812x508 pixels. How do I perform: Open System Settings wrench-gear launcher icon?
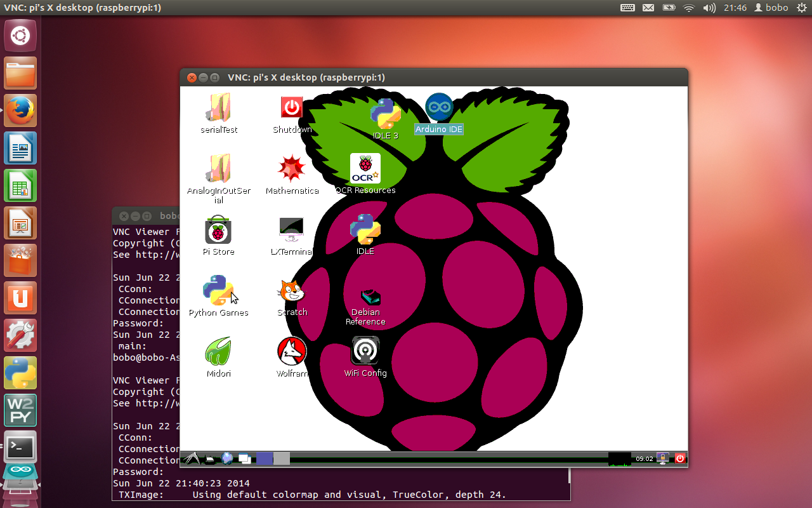(x=20, y=335)
